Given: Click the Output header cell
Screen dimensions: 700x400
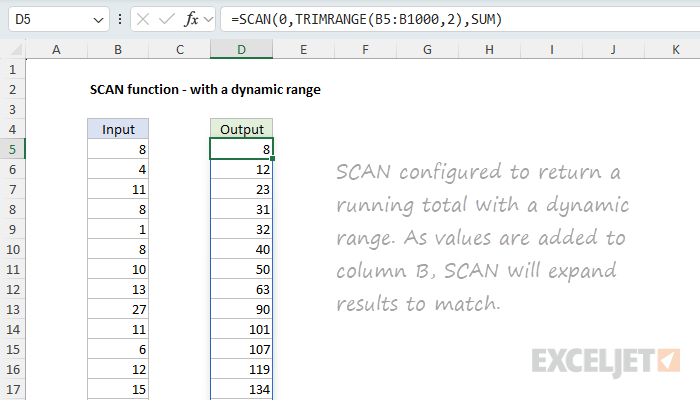Looking at the screenshot, I should (241, 129).
